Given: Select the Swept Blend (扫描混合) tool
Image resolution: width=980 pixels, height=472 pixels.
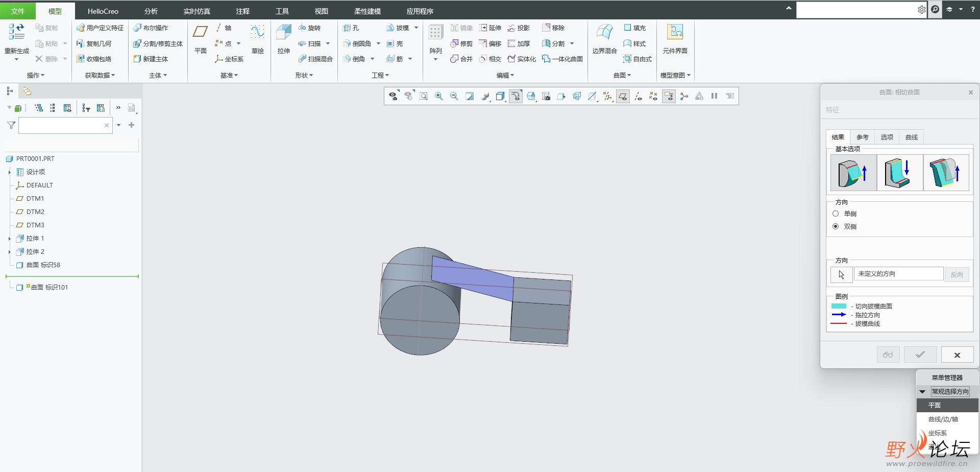Looking at the screenshot, I should (x=315, y=59).
